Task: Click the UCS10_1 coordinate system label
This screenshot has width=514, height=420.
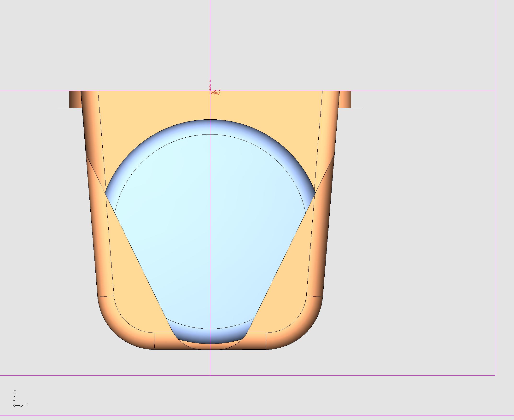Action: 215,93
